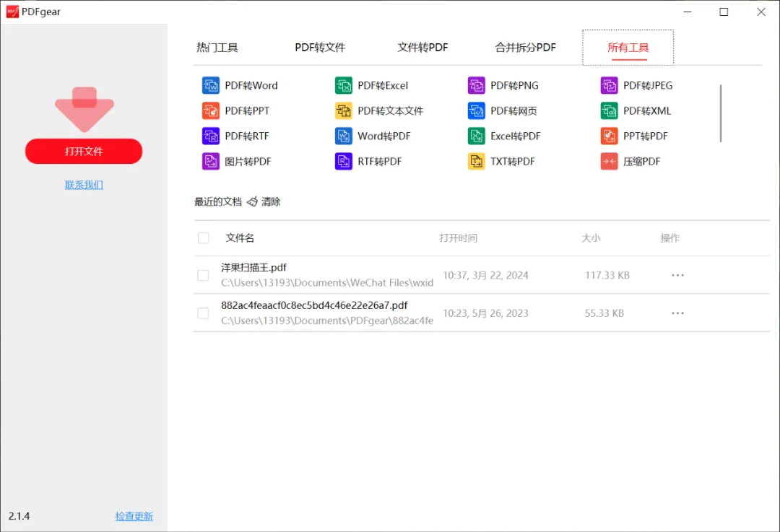Viewport: 780px width, 532px height.
Task: Open the PDF转网页 tool icon
Action: click(476, 111)
